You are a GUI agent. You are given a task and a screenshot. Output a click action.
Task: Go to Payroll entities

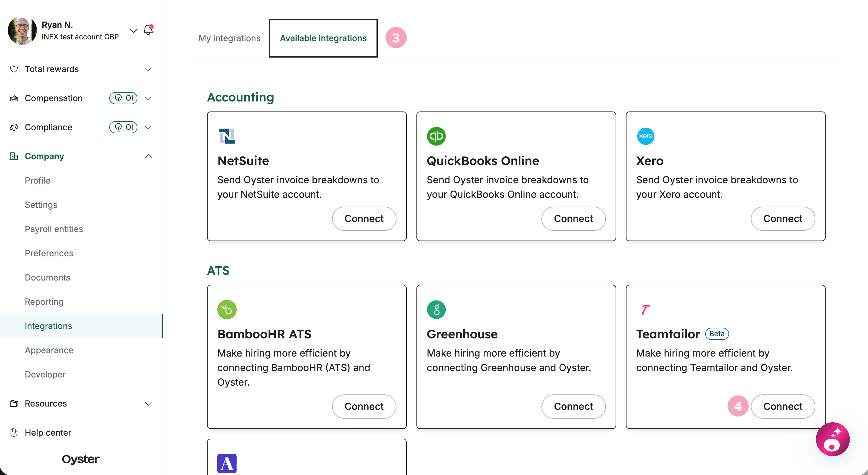click(x=54, y=229)
